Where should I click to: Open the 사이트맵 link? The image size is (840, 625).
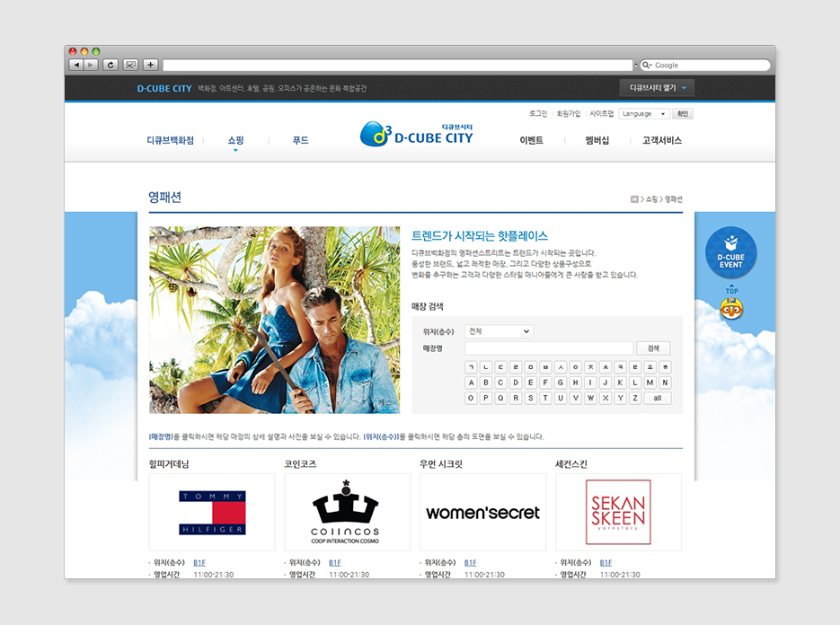pos(602,113)
